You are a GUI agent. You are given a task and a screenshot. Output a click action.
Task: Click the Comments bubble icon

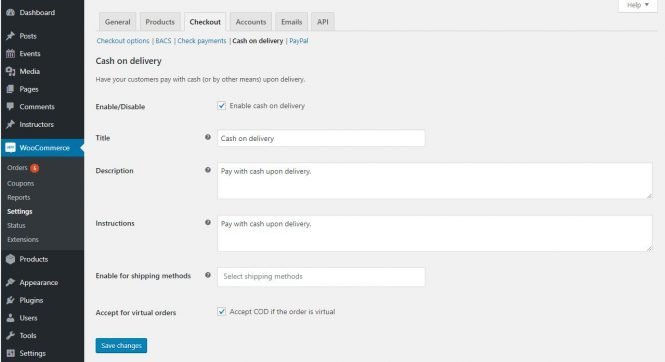tap(10, 107)
